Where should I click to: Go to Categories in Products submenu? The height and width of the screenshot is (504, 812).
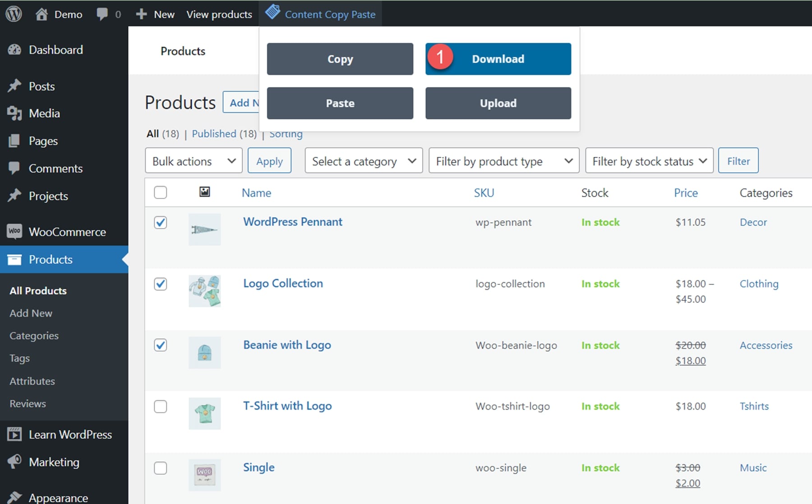pyautogui.click(x=34, y=336)
